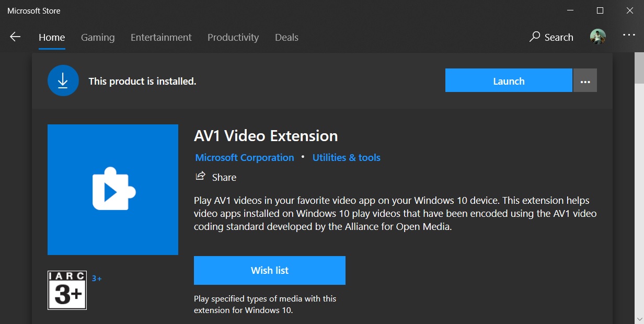Open the user profile avatar
Image resolution: width=644 pixels, height=324 pixels.
(x=598, y=37)
